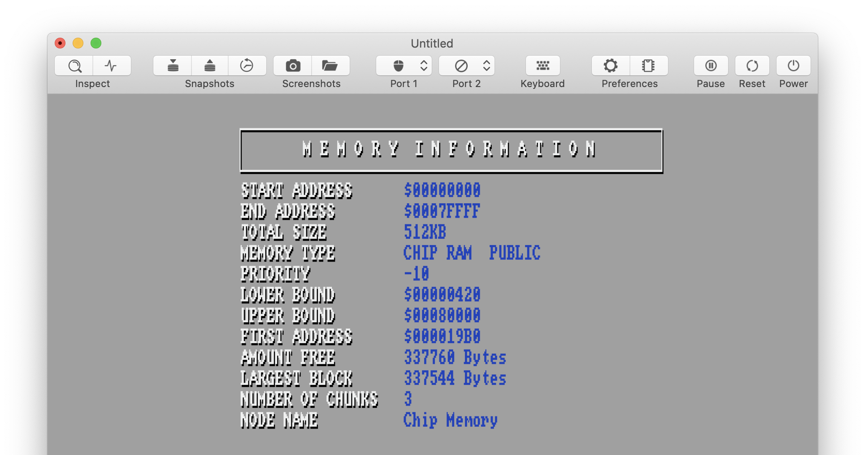Pause the emulator
Screen dimensions: 868x455
click(711, 66)
